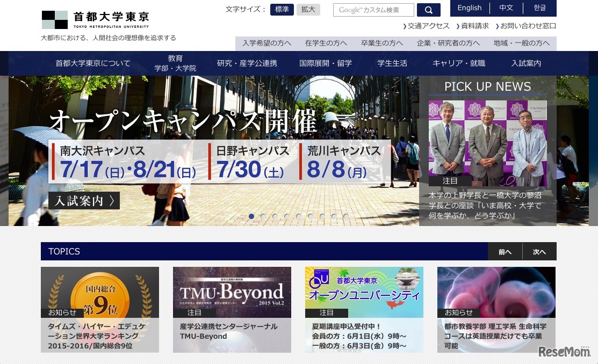Set text size to 標準
598x364 pixels.
point(282,10)
